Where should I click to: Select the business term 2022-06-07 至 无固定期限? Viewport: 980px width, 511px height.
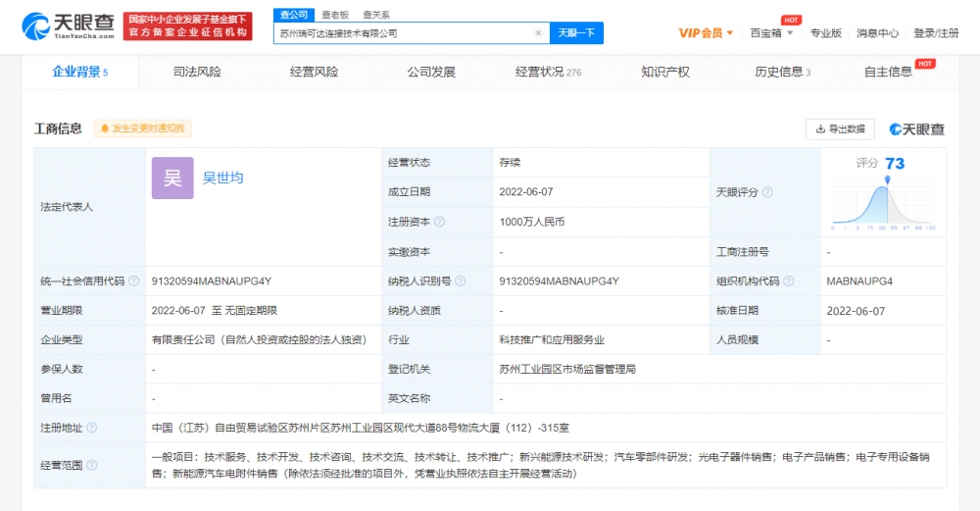click(x=214, y=311)
